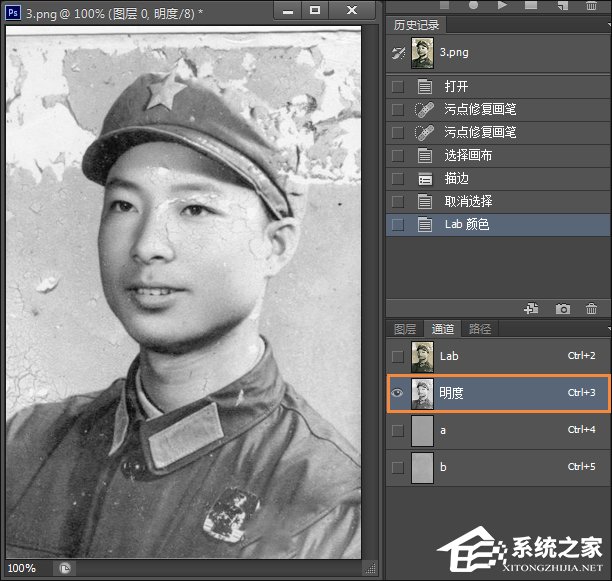
Task: Maximize the 3.png document window
Action: [315, 11]
